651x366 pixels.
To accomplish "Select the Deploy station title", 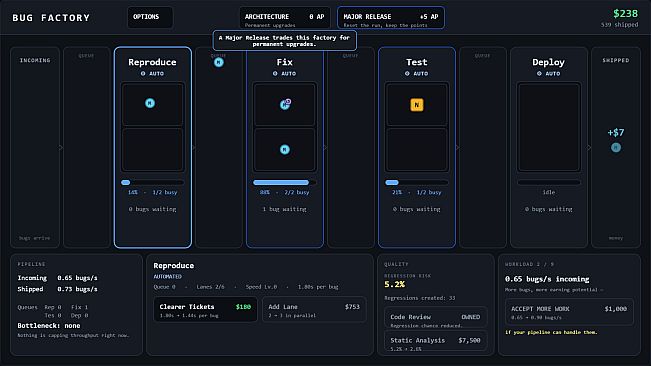I will click(x=548, y=62).
